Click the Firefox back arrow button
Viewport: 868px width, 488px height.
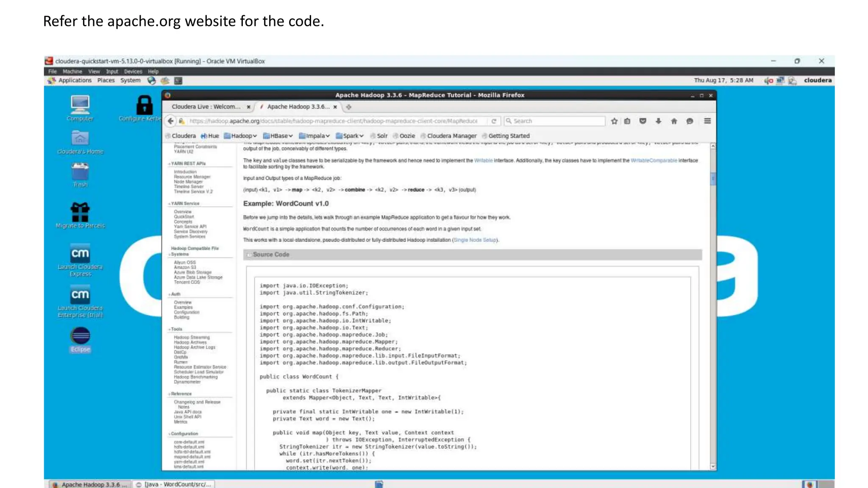pos(170,121)
